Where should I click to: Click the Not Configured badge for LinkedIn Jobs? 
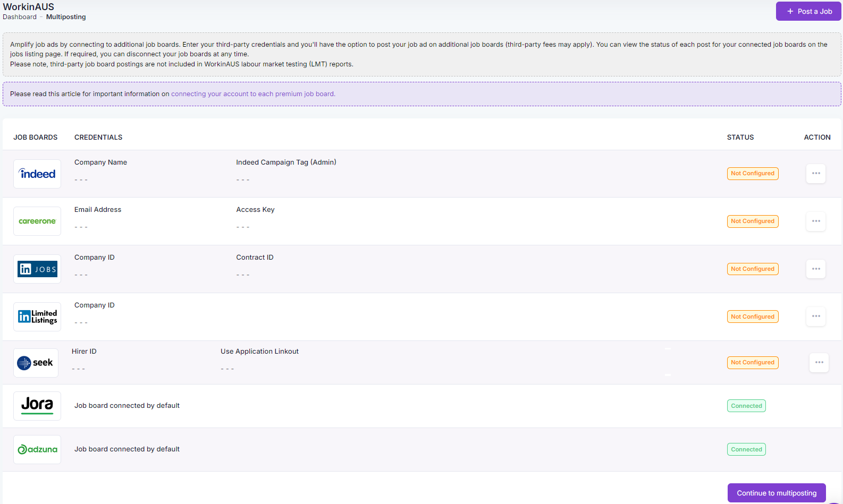click(x=753, y=269)
